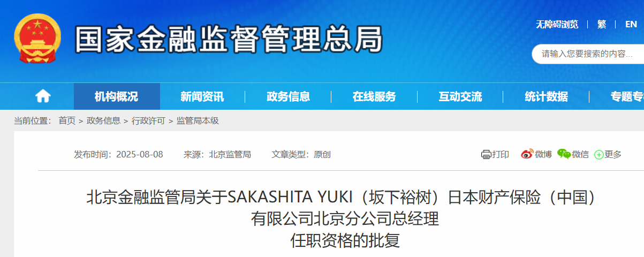
Task: Click the national emblem logo
Action: (37, 38)
